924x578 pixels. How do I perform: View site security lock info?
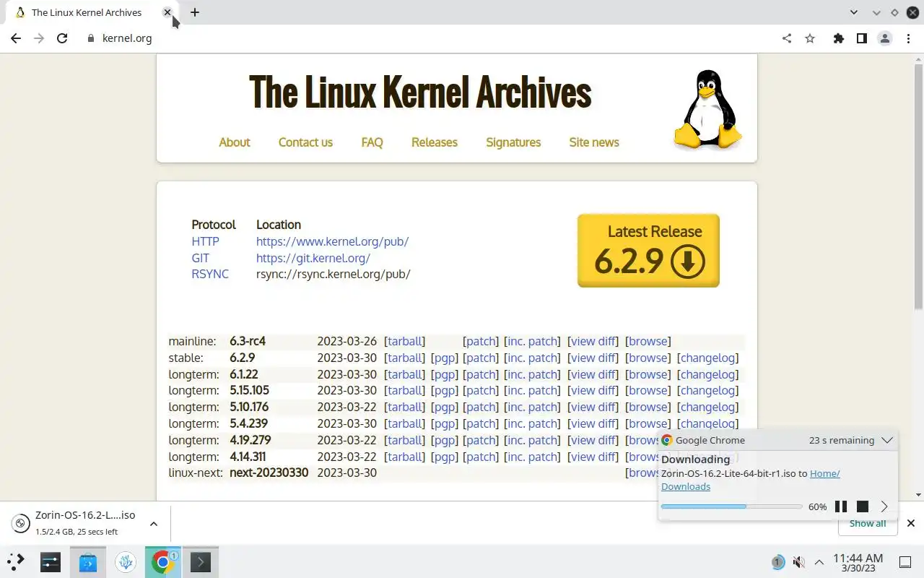[90, 38]
